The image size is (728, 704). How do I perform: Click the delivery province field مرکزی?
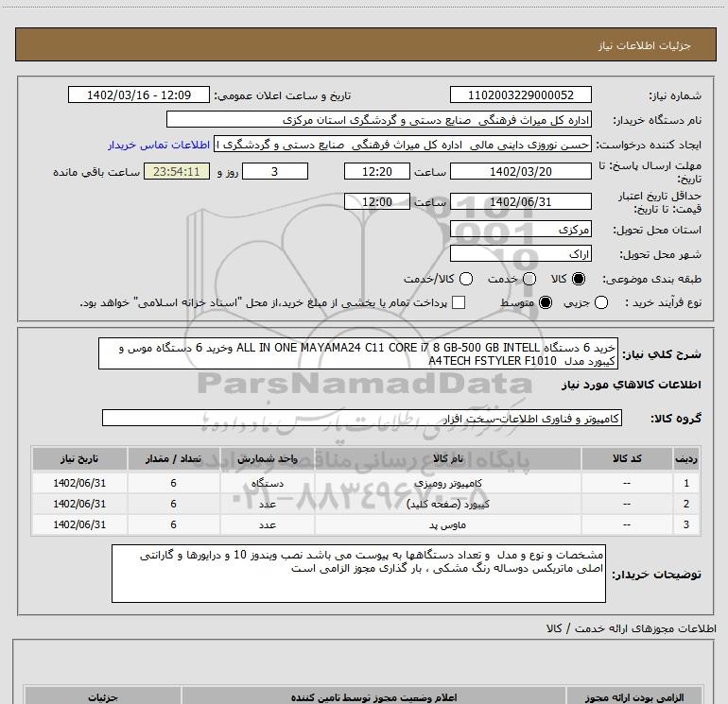520,230
